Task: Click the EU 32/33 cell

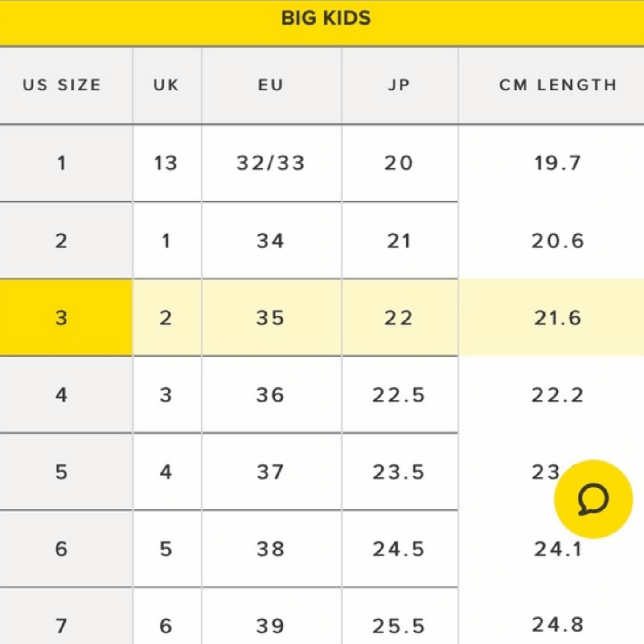Action: pos(272,163)
